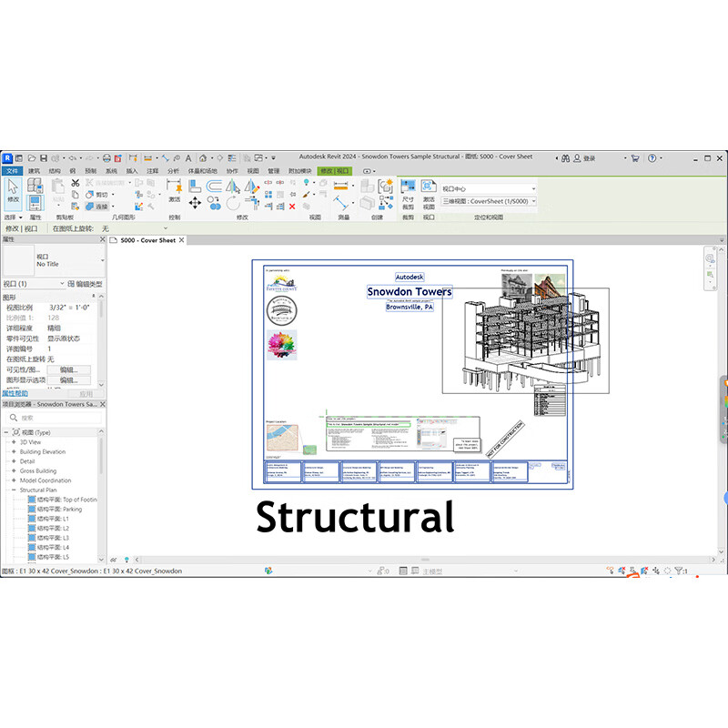This screenshot has height=728, width=728.
Task: Click the Copy circles icon in 修改 panel
Action: [214, 203]
